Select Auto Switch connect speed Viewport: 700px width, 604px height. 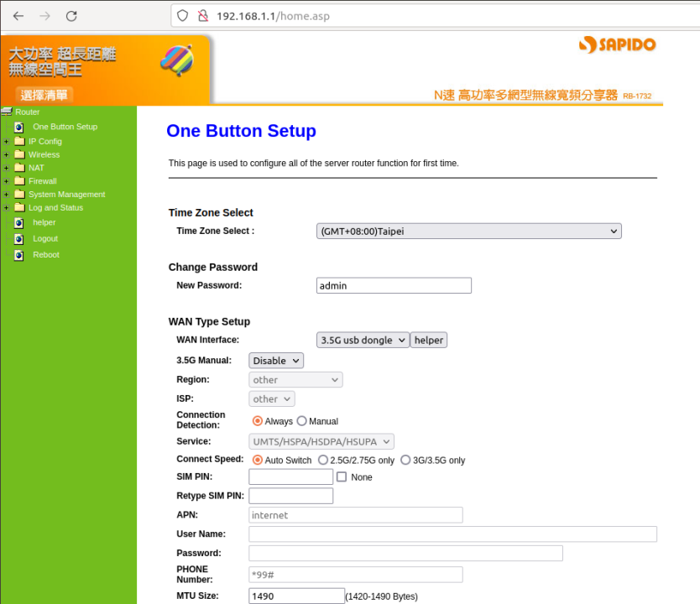257,460
